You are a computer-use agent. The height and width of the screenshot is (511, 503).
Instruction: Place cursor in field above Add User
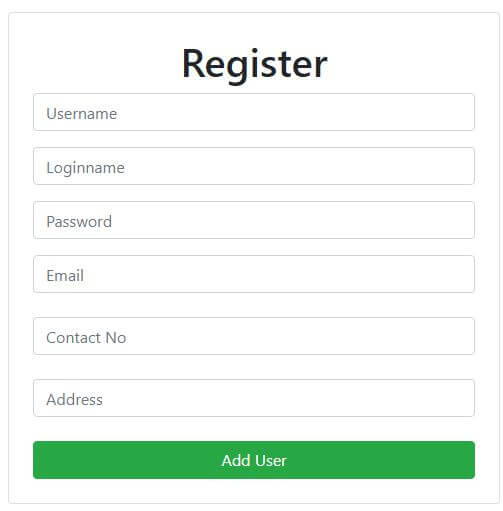point(254,398)
